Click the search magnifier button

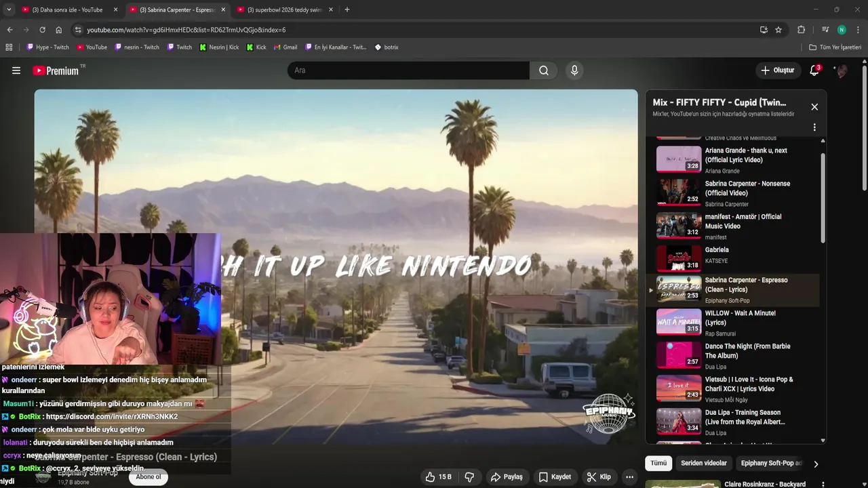pyautogui.click(x=544, y=70)
